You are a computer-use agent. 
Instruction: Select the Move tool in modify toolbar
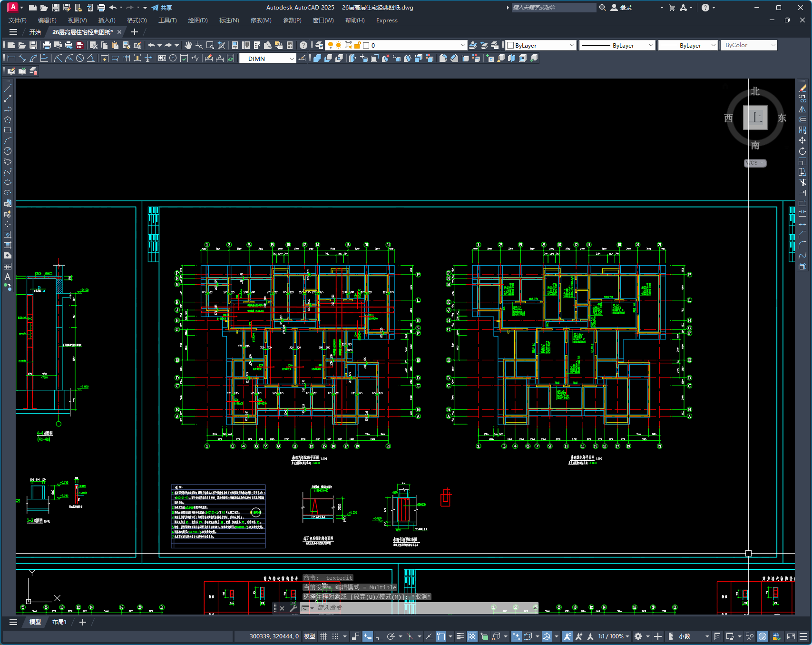[x=802, y=140]
